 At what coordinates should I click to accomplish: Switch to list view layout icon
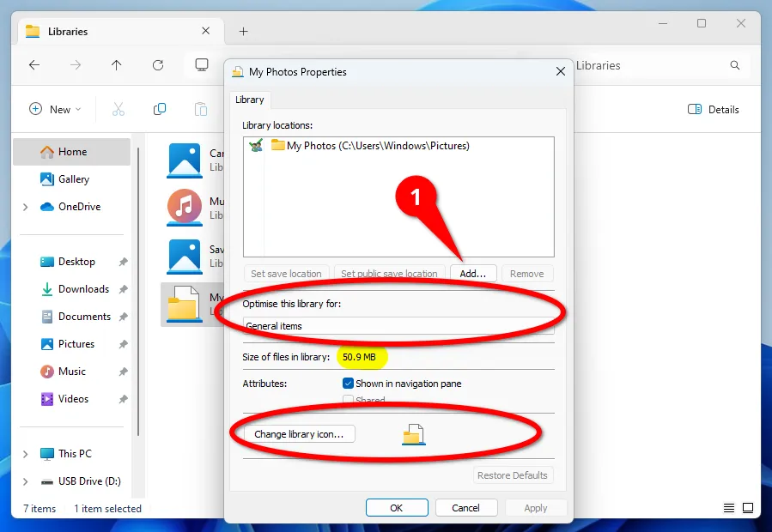(x=729, y=508)
